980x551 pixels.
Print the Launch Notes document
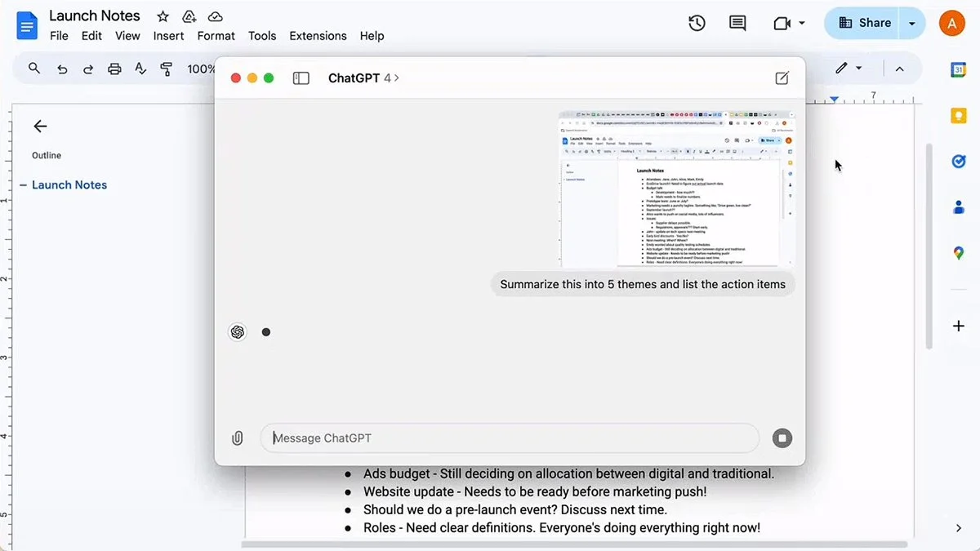pos(114,69)
